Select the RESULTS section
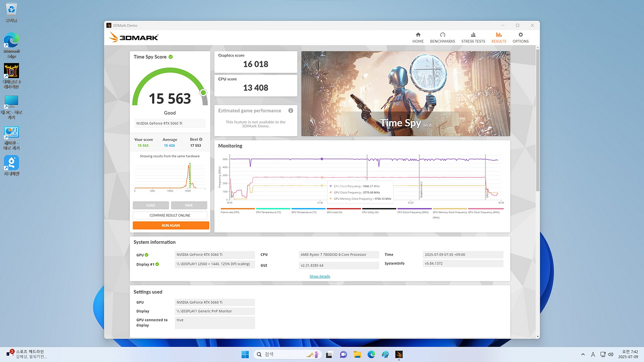The height and width of the screenshot is (362, 644). (499, 38)
